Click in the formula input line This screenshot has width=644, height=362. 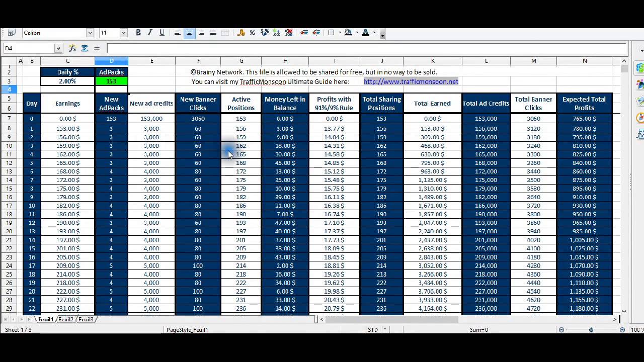coord(366,48)
